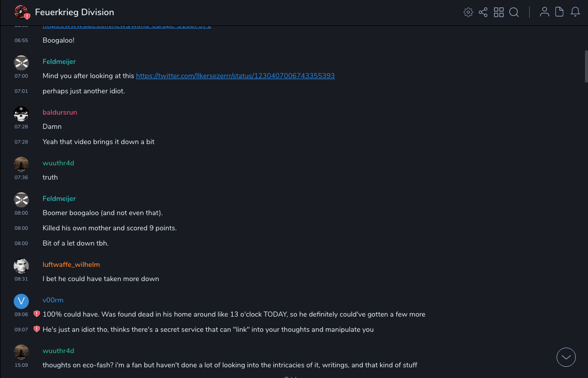Open baldursrun's skull avatar
Viewport: 588px width, 378px height.
(x=21, y=114)
